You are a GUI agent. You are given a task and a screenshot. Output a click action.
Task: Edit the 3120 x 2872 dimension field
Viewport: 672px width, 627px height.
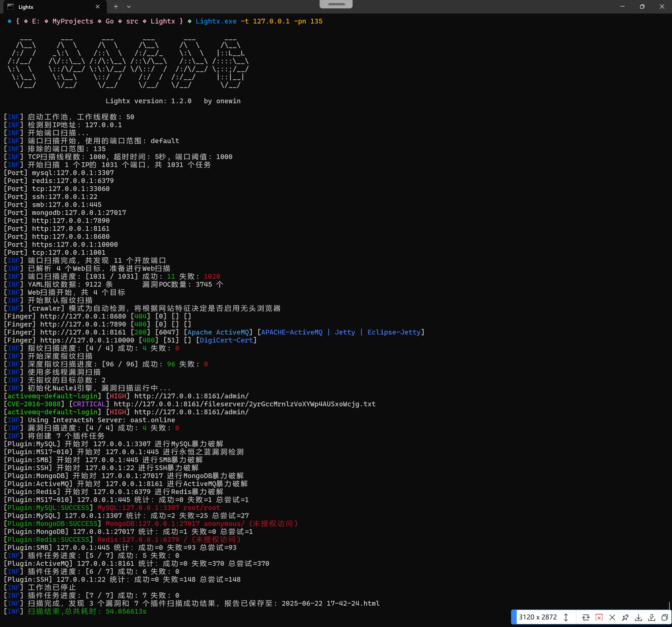click(538, 617)
